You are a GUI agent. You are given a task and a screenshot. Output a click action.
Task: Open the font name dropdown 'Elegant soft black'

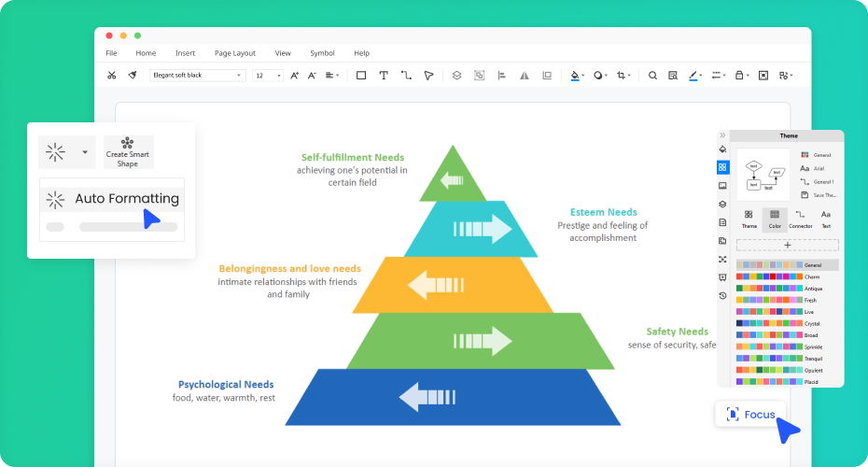(x=197, y=76)
